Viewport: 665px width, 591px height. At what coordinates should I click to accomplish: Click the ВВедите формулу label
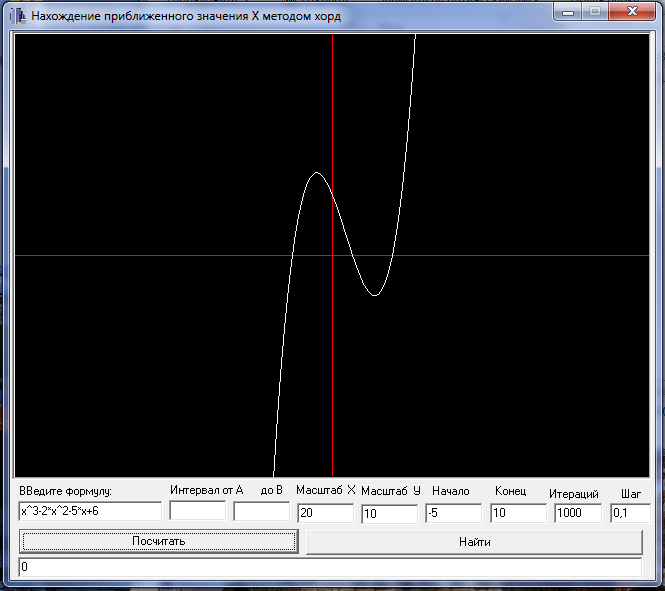point(65,491)
